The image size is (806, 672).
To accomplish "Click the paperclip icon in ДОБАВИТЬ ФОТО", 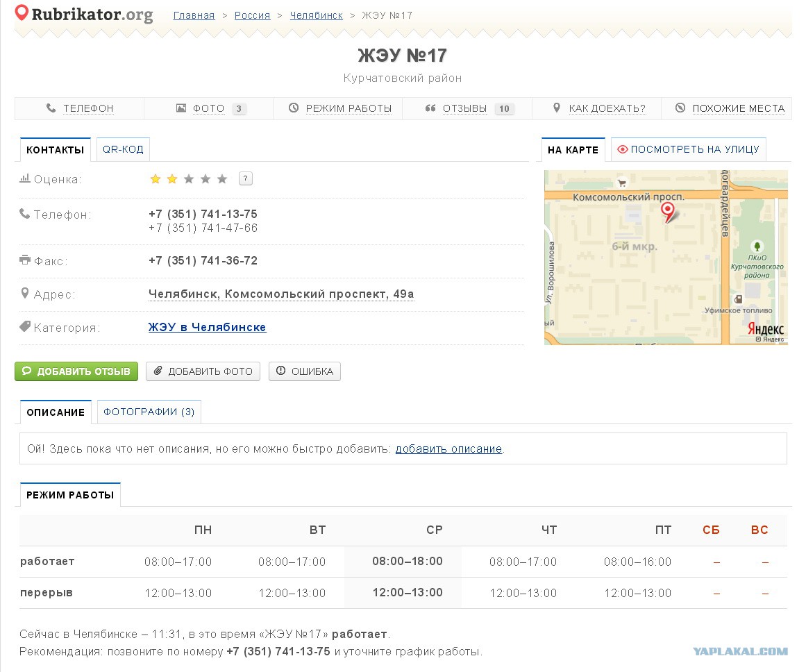I will [158, 371].
